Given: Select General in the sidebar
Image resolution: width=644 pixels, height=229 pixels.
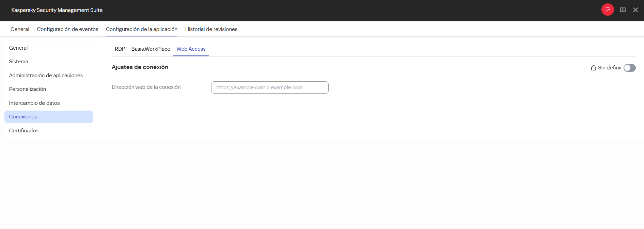Looking at the screenshot, I should pyautogui.click(x=49, y=48).
